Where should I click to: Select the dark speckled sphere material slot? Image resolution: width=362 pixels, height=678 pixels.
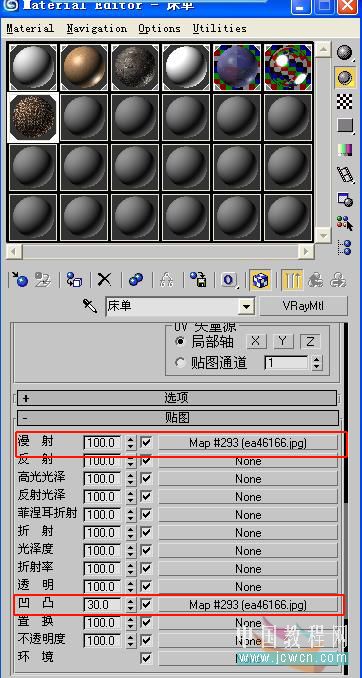tap(135, 67)
